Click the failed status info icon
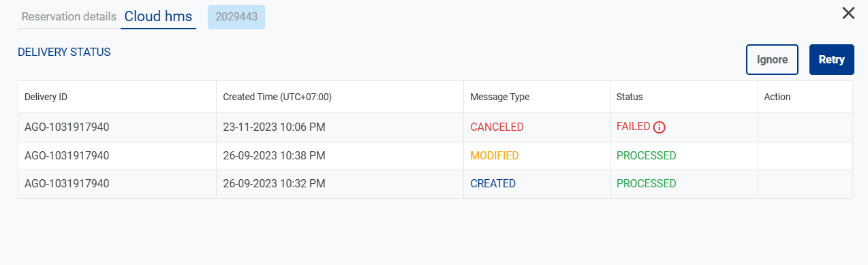 (x=659, y=127)
